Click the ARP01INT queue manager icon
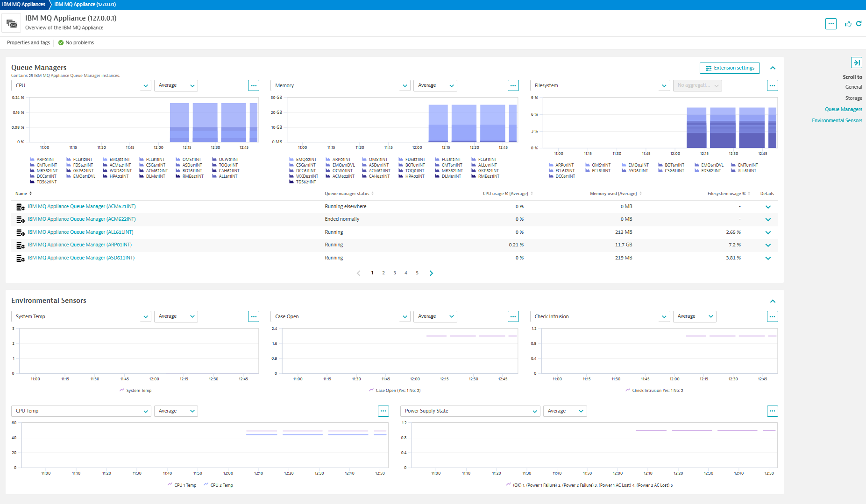Viewport: 866px width, 504px height. coord(21,245)
